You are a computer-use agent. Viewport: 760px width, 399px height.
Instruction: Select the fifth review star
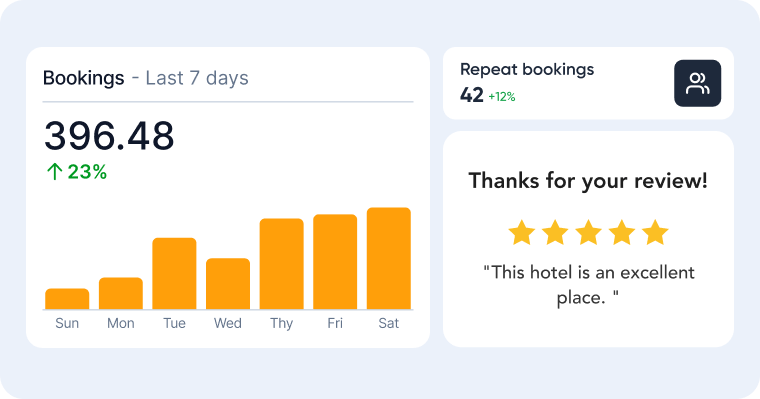[x=655, y=232]
